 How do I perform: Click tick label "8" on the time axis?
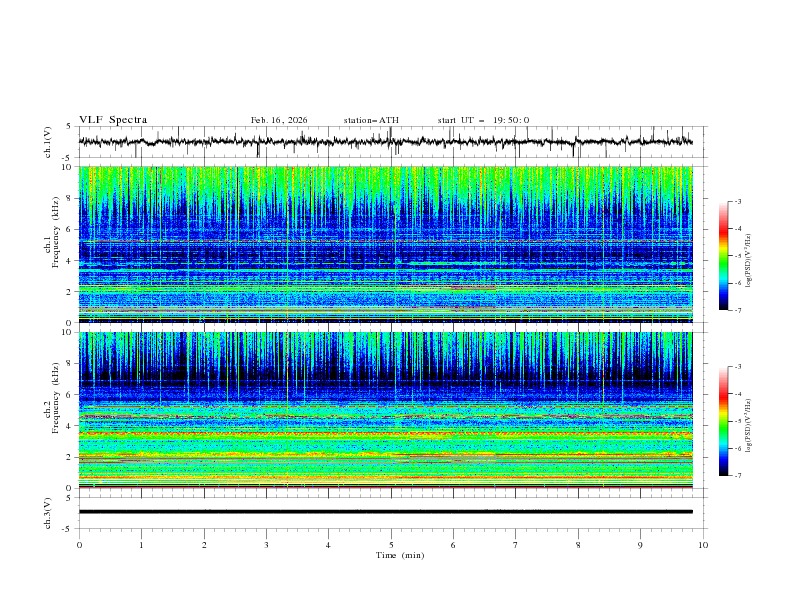(x=578, y=545)
